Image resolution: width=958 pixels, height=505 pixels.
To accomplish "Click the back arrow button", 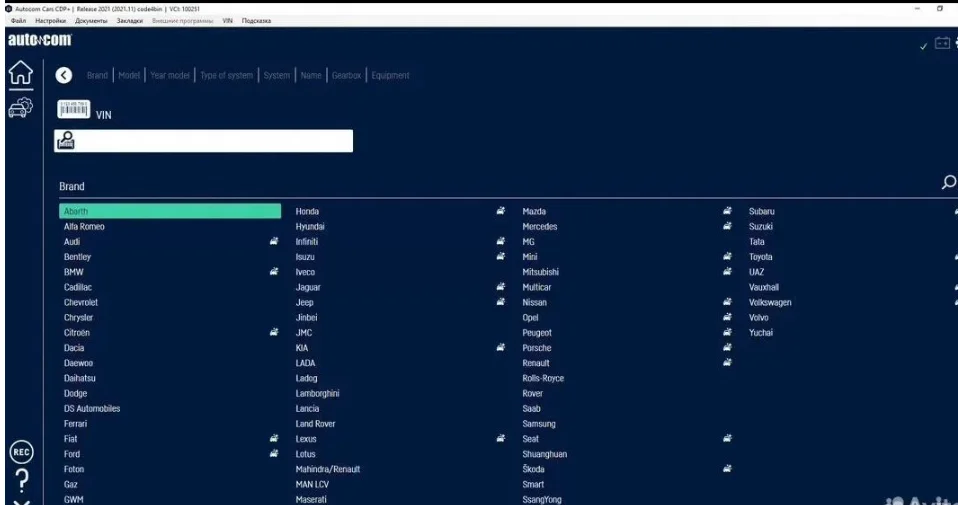I will (64, 75).
